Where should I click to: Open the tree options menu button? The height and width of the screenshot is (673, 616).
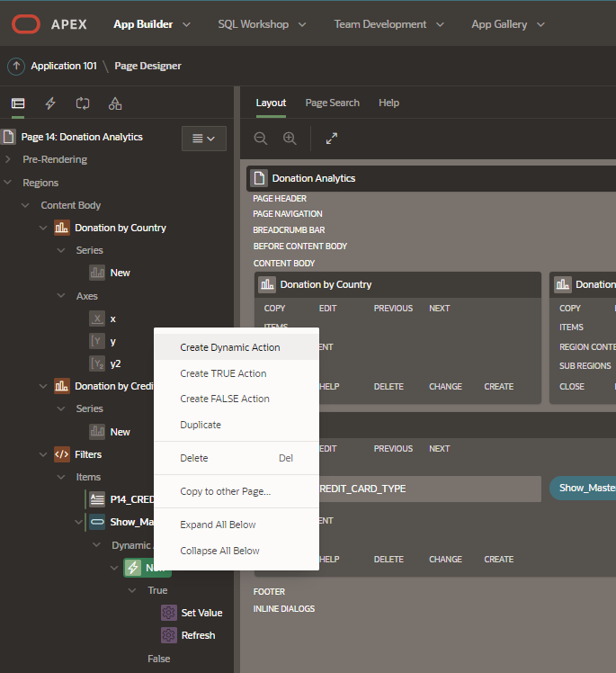point(204,139)
